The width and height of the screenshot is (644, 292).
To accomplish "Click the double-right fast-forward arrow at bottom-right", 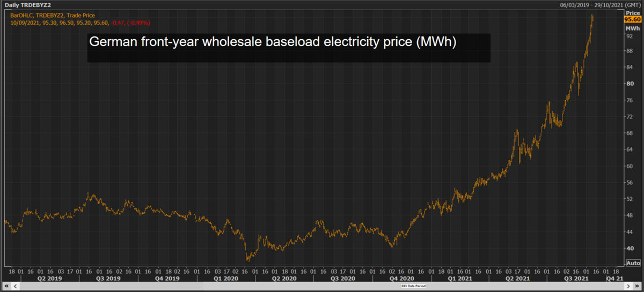I will point(638,287).
